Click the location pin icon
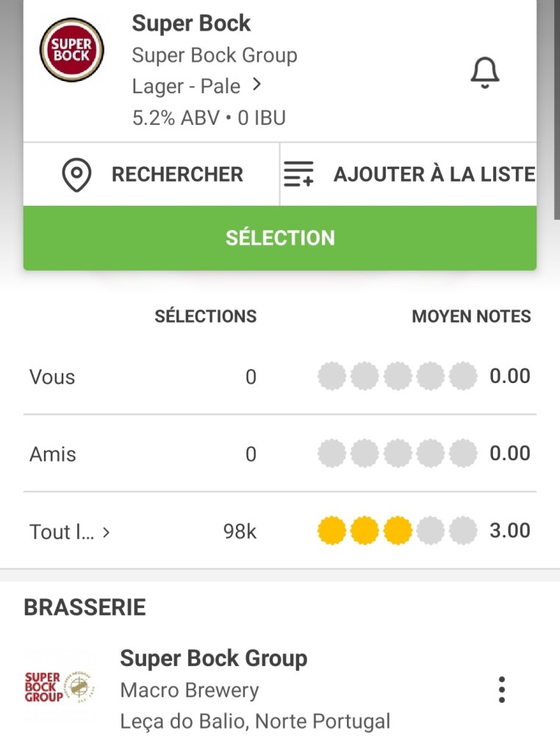560x752 pixels. 76,175
